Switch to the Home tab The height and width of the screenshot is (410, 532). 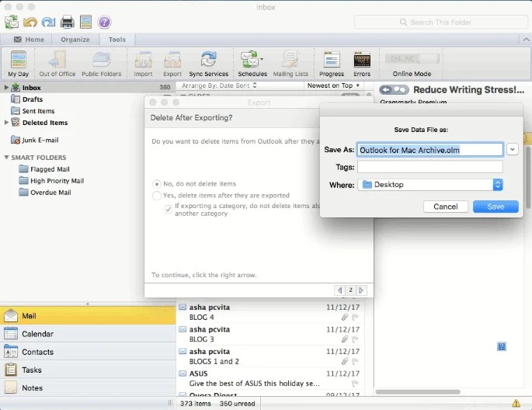coord(29,40)
